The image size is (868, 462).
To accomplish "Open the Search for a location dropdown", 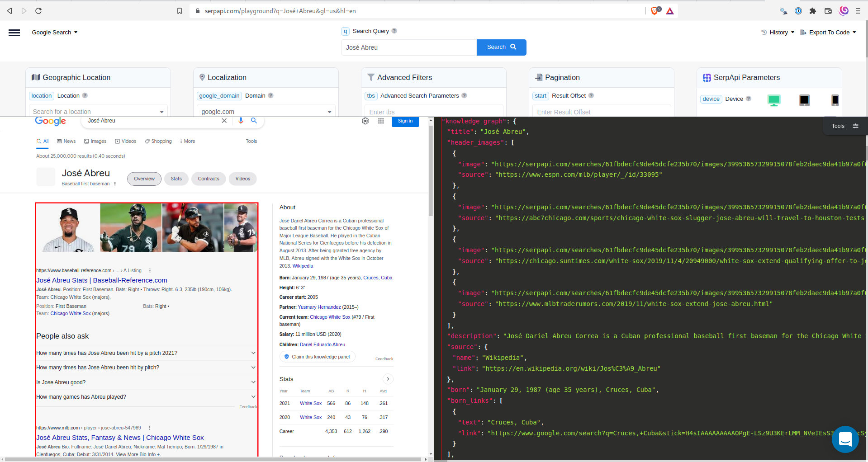I will [x=98, y=112].
